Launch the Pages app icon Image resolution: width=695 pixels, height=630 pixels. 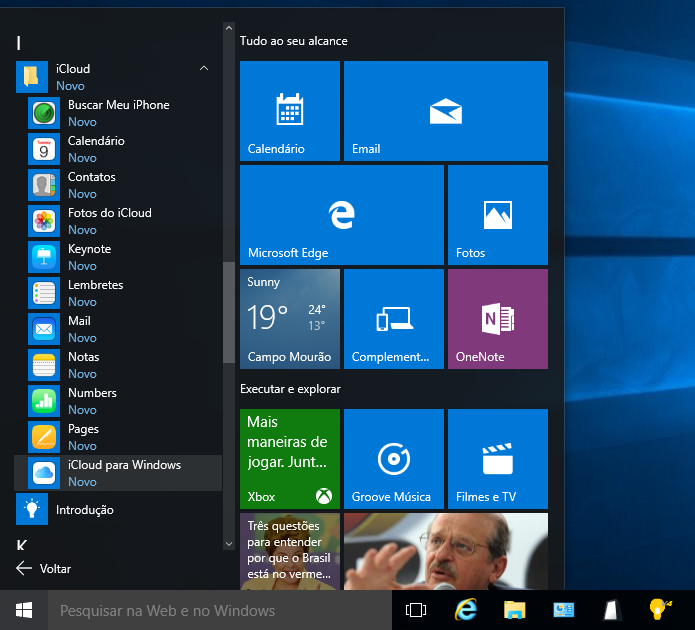pyautogui.click(x=44, y=437)
